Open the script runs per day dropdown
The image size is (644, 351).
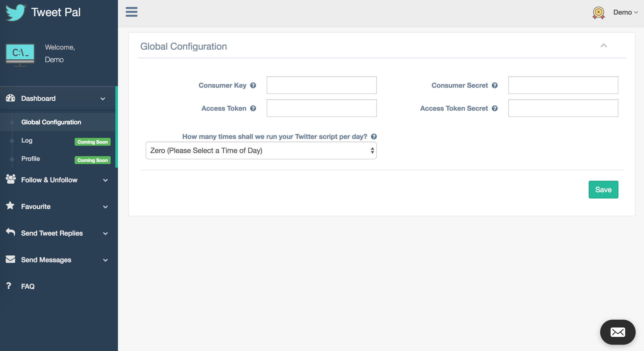point(261,151)
